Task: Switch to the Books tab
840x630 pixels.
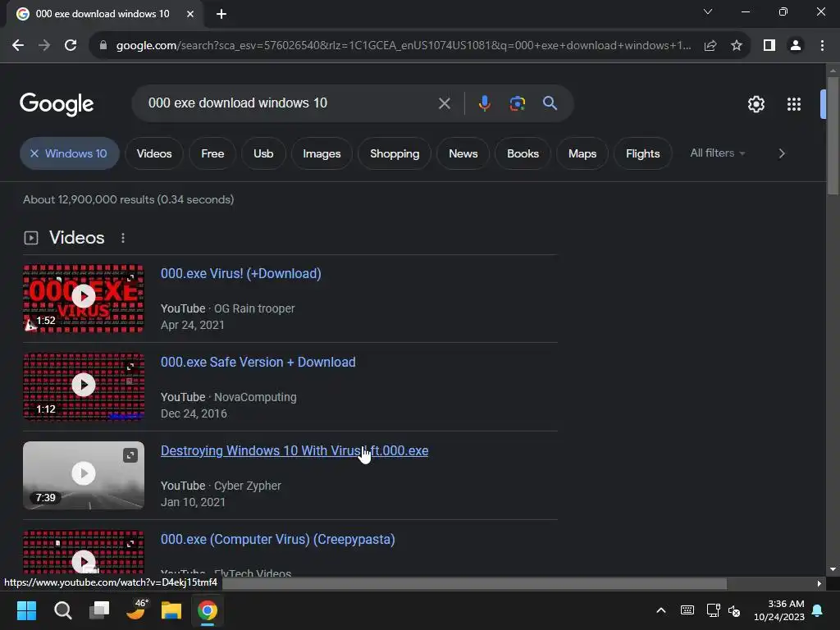Action: pos(523,153)
